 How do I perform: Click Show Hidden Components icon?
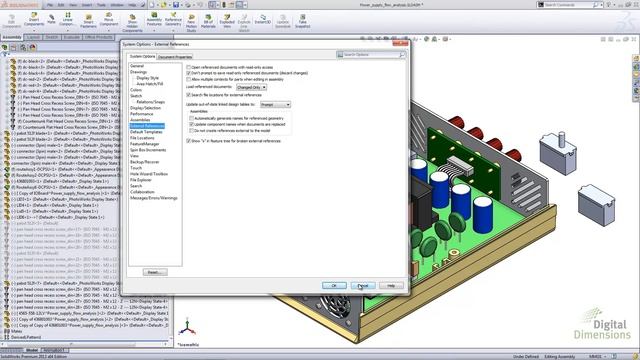click(x=132, y=22)
